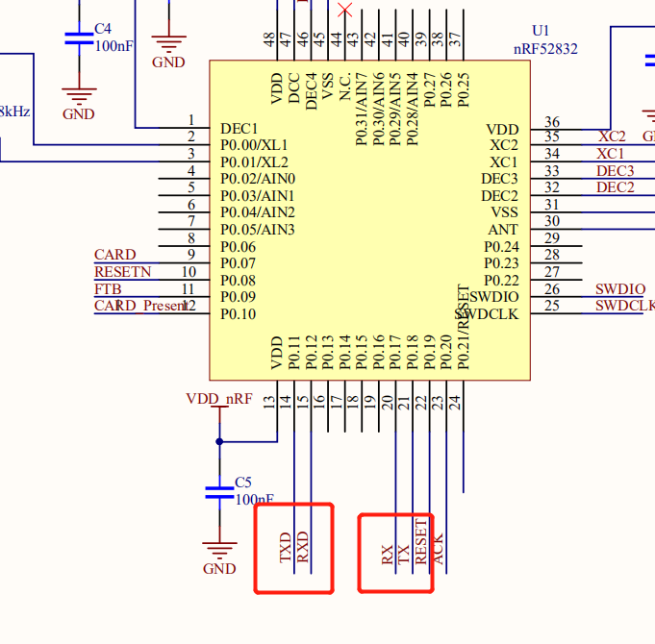Click the P0.23 pin name
Viewport: 655px width, 644px height.
coord(501,263)
